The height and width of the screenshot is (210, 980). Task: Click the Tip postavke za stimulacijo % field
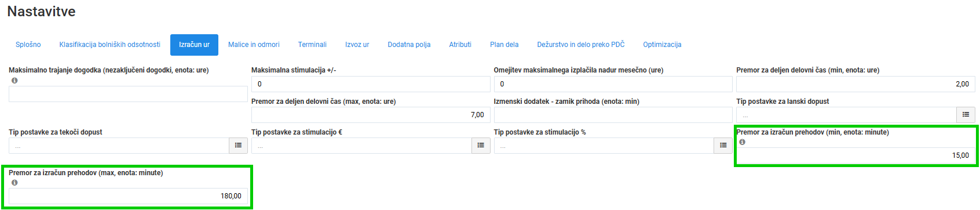tap(604, 146)
